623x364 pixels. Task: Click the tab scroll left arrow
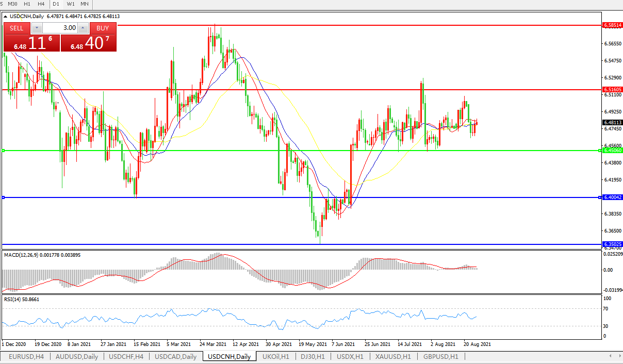click(x=611, y=356)
